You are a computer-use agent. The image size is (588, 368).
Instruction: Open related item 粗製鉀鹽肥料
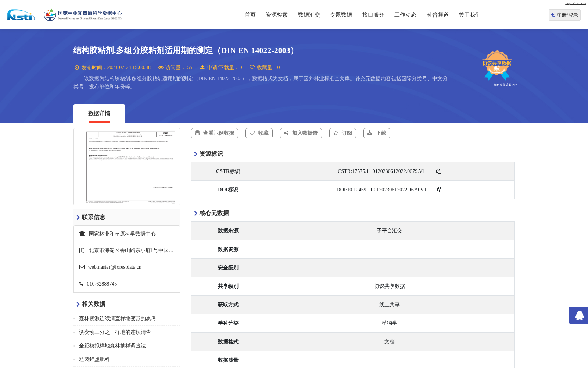pos(94,360)
